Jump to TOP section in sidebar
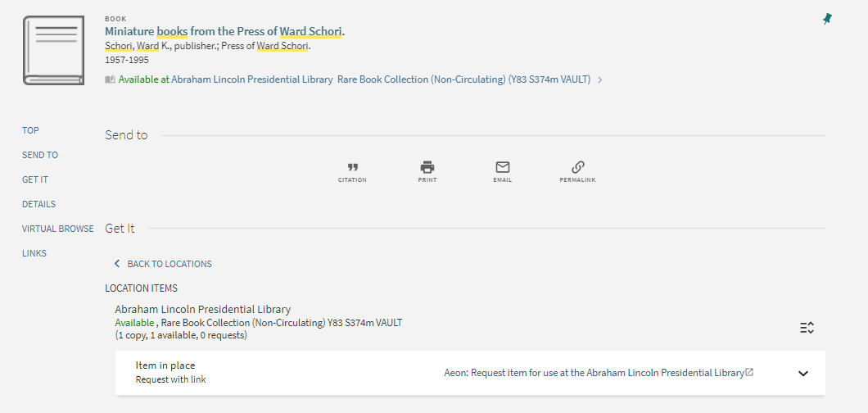 (31, 130)
